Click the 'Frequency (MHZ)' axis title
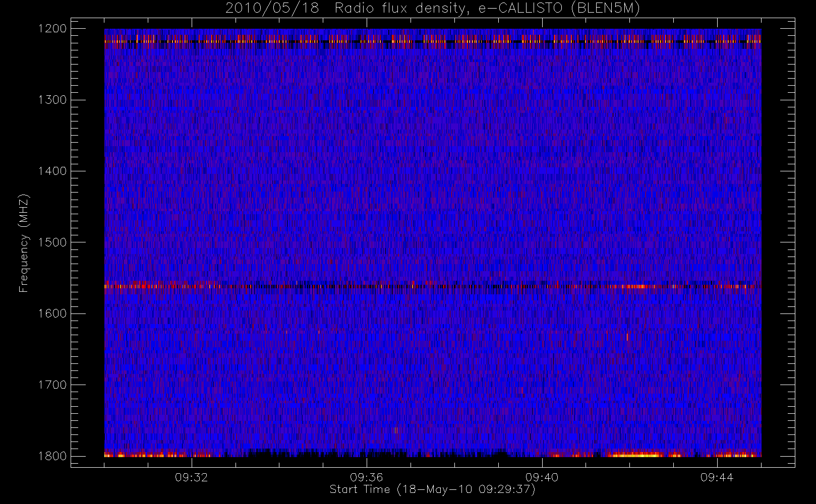Image resolution: width=816 pixels, height=504 pixels. pyautogui.click(x=24, y=242)
